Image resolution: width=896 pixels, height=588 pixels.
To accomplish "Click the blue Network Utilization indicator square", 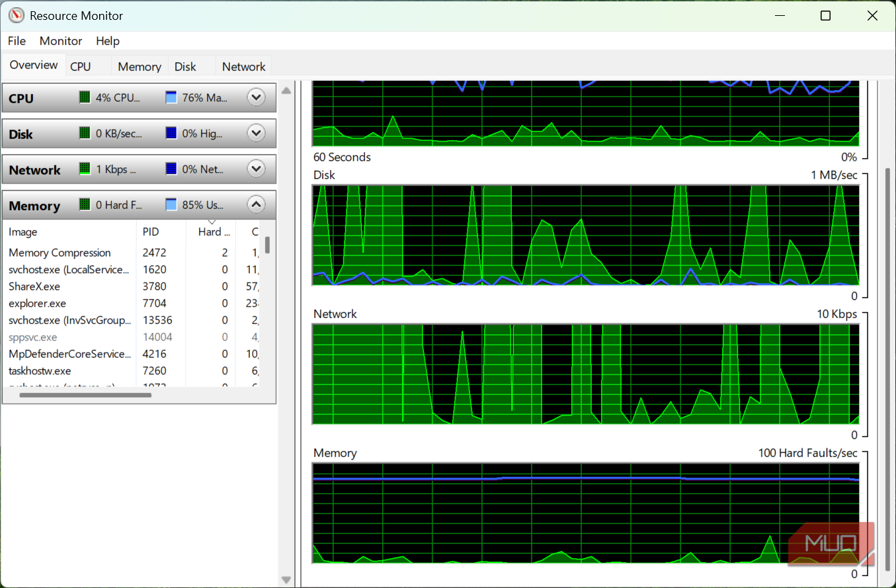I will pos(171,169).
